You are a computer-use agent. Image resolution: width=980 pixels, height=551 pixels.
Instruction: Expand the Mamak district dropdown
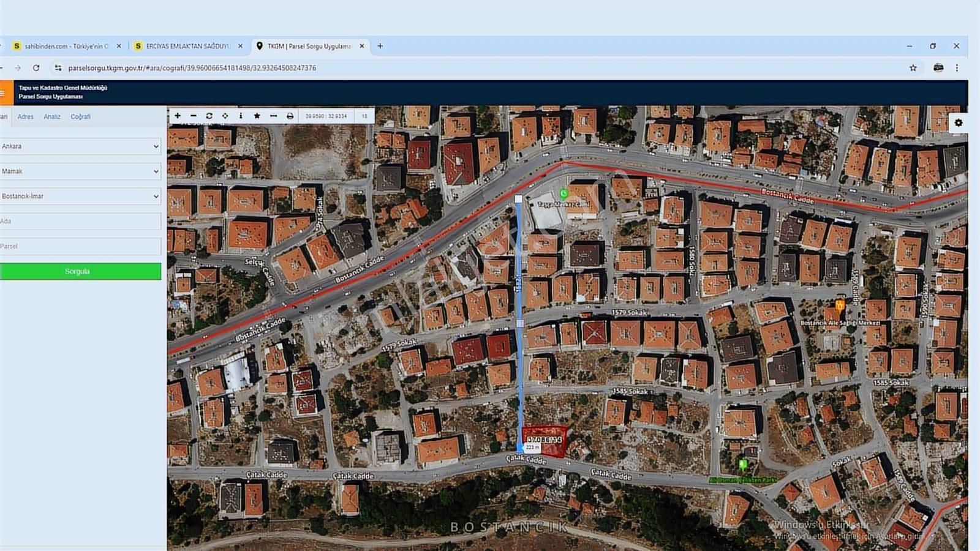pos(80,171)
